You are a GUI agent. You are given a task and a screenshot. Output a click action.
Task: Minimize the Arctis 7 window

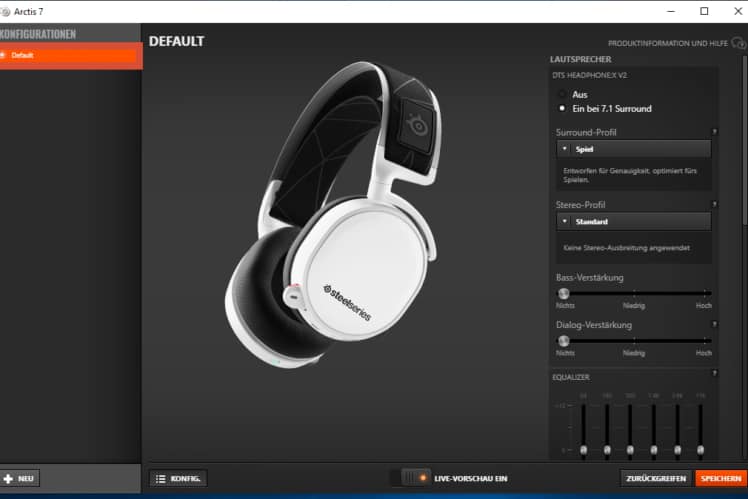pos(671,11)
